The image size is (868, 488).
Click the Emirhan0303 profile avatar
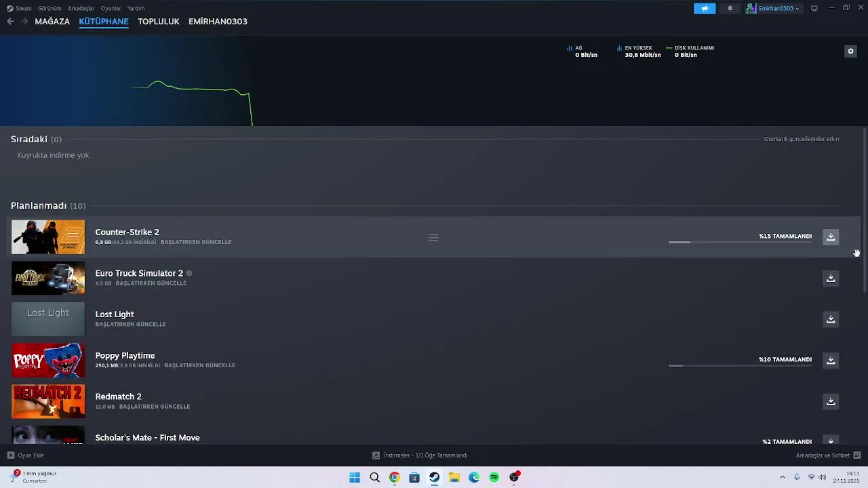pyautogui.click(x=751, y=8)
